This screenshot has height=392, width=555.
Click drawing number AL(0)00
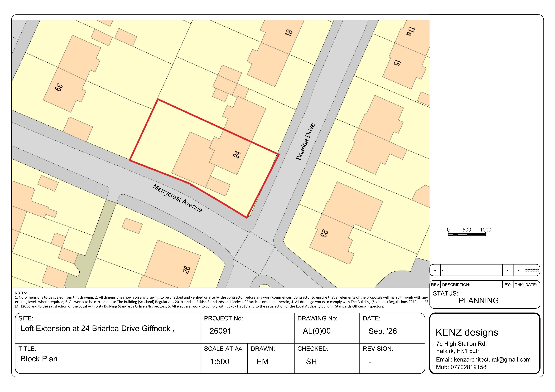[317, 331]
